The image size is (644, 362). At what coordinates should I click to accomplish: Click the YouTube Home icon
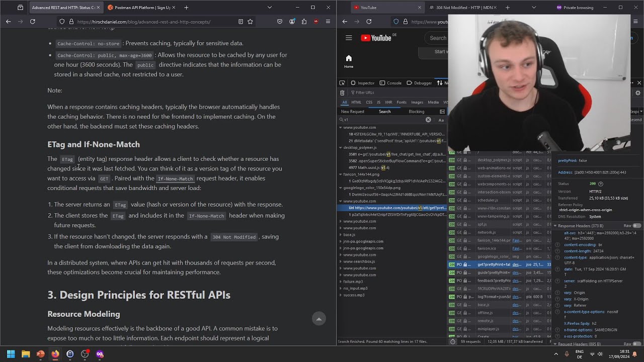coord(349,61)
